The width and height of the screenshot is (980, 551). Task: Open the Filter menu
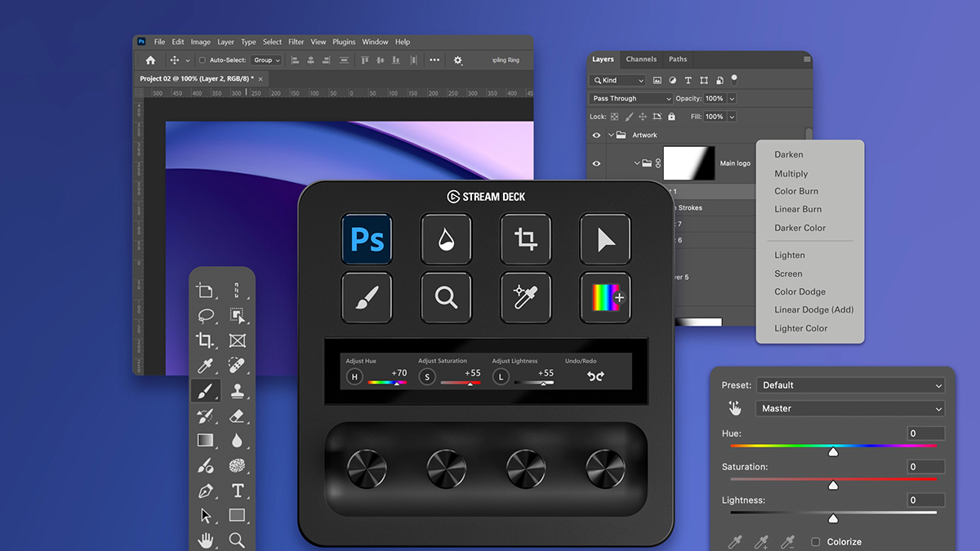pos(296,42)
